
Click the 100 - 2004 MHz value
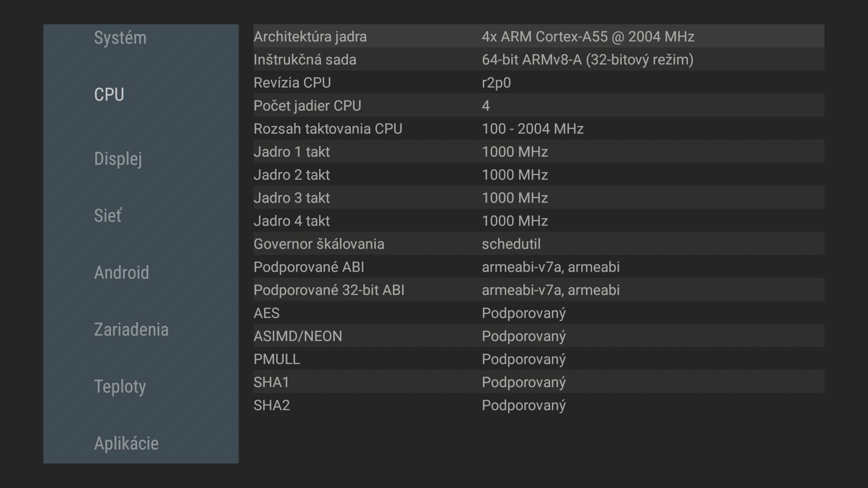[x=533, y=129]
